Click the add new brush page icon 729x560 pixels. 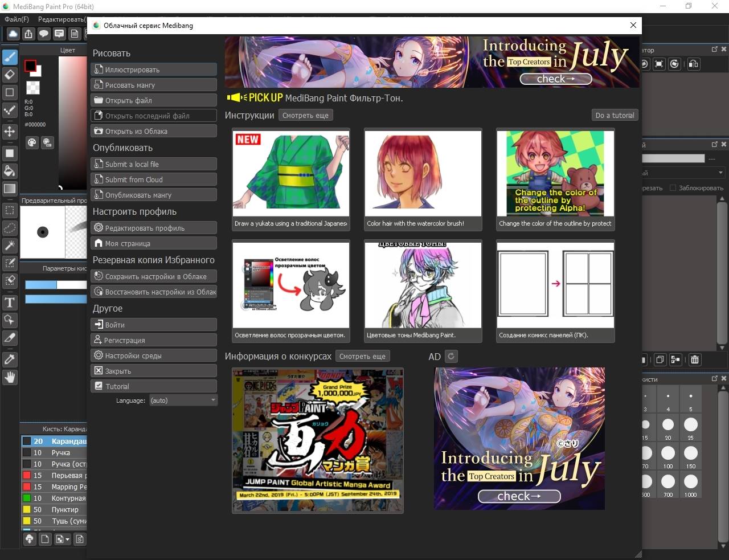pos(45,539)
